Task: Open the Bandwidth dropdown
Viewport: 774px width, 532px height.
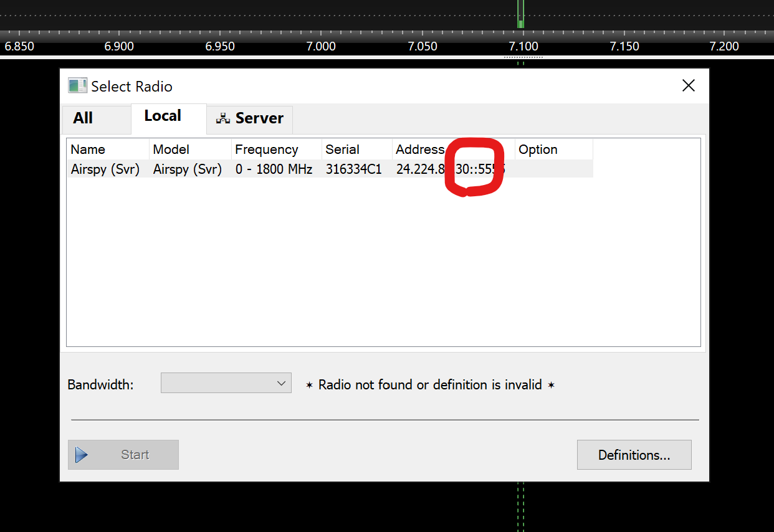Action: 226,384
